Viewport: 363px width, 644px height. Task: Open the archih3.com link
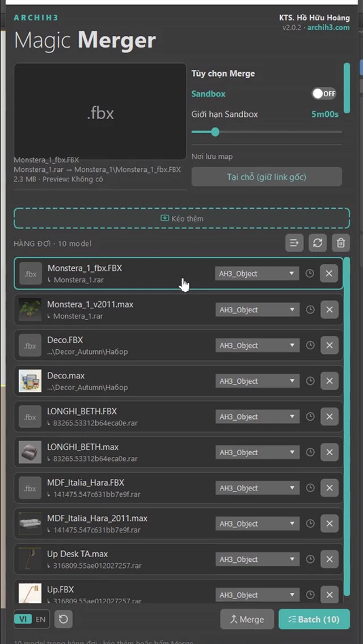pos(328,28)
